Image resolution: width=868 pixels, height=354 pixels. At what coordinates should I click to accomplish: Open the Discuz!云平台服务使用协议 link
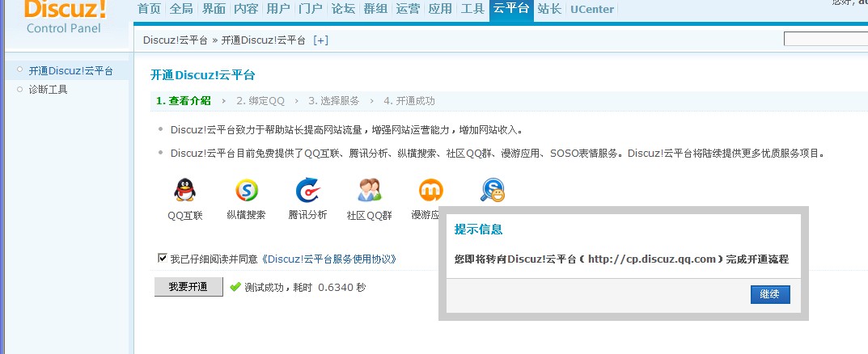[328, 259]
